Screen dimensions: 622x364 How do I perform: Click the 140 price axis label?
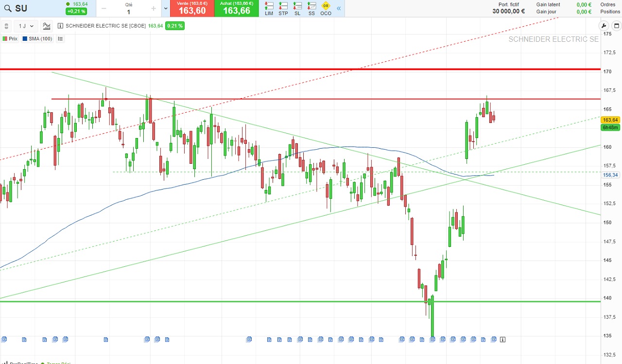point(607,298)
